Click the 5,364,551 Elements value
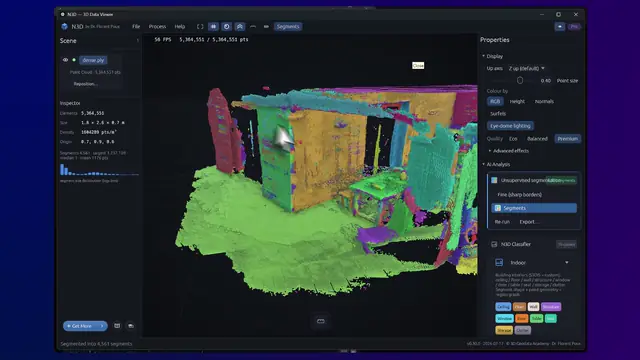The height and width of the screenshot is (360, 640). 93,113
